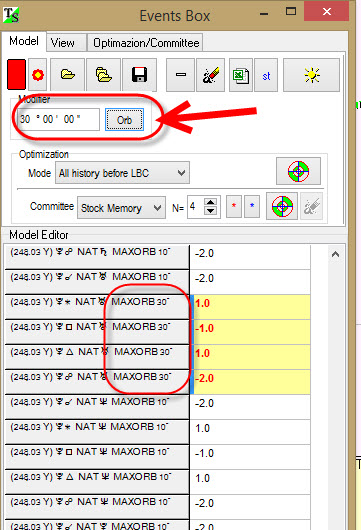The height and width of the screenshot is (530, 361).
Task: Select Pluto trine NAT Uranus MAXORB 30 row
Action: [97, 357]
